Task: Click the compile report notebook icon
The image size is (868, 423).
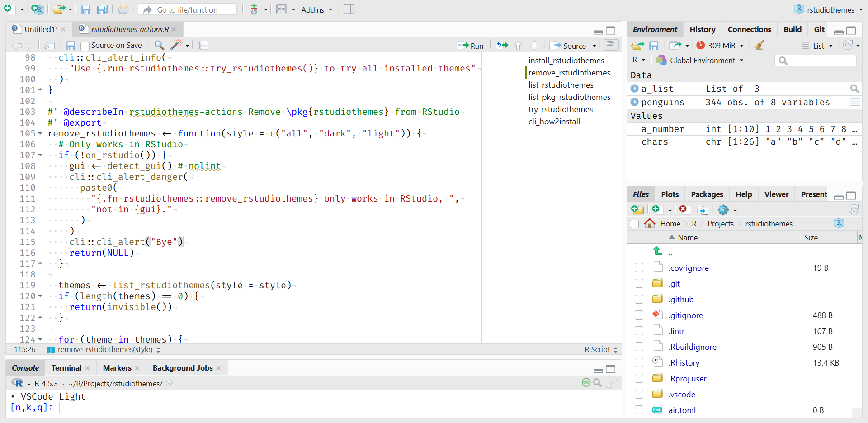Action: click(x=203, y=45)
